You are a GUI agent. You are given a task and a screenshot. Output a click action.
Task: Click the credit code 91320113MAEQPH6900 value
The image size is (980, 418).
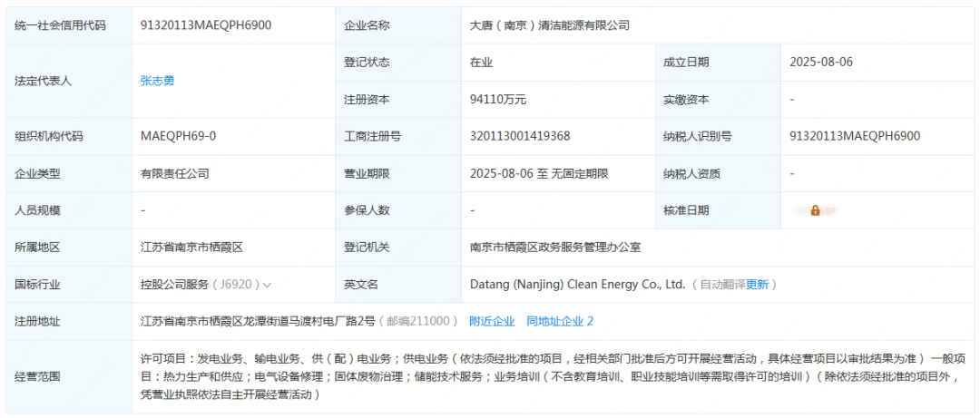206,25
